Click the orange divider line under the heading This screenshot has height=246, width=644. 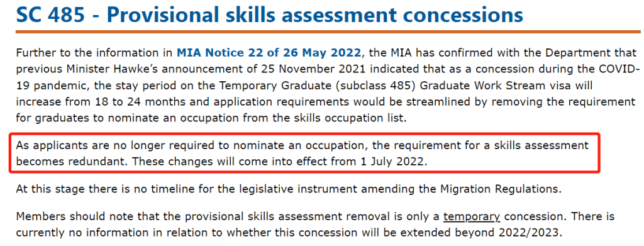[328, 31]
